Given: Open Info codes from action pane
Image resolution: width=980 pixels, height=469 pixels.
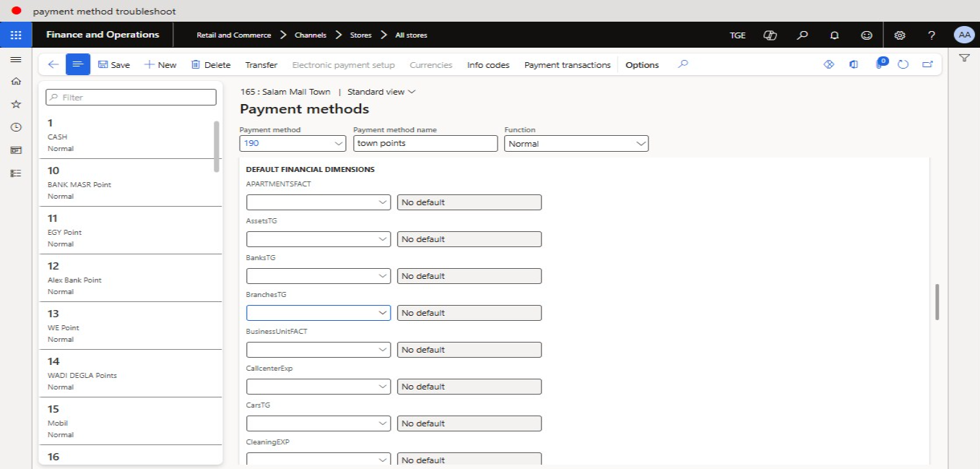Looking at the screenshot, I should point(488,64).
